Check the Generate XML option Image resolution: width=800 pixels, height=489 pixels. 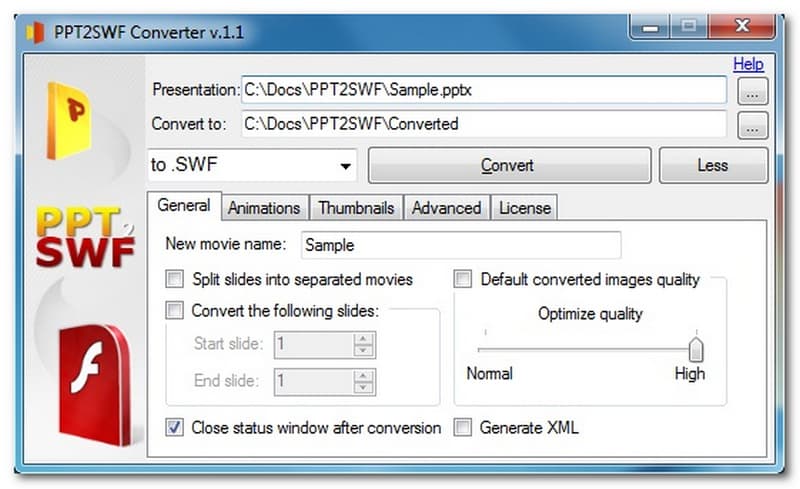click(x=464, y=428)
